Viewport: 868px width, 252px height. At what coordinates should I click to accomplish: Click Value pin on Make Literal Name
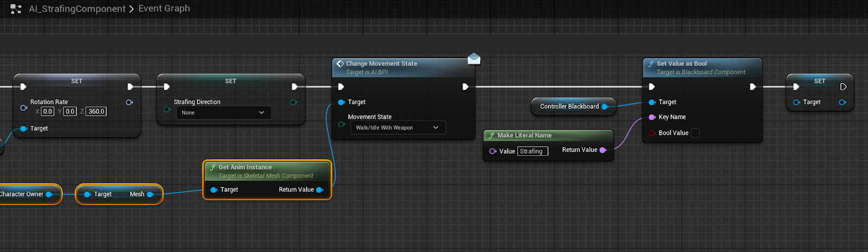coord(493,152)
